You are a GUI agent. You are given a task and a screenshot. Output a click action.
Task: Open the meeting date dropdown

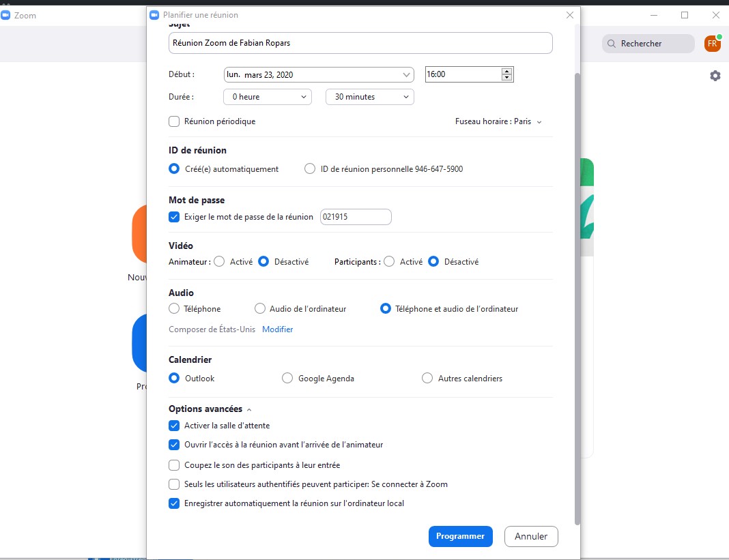[407, 74]
